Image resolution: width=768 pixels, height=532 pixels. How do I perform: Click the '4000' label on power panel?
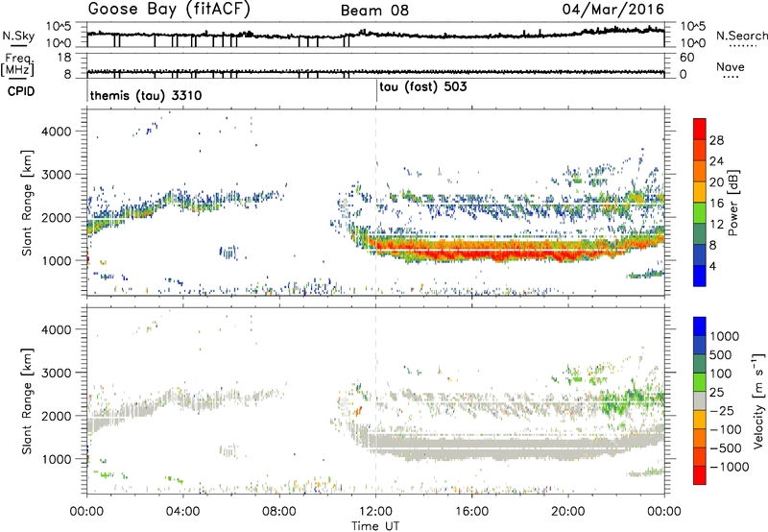point(57,132)
